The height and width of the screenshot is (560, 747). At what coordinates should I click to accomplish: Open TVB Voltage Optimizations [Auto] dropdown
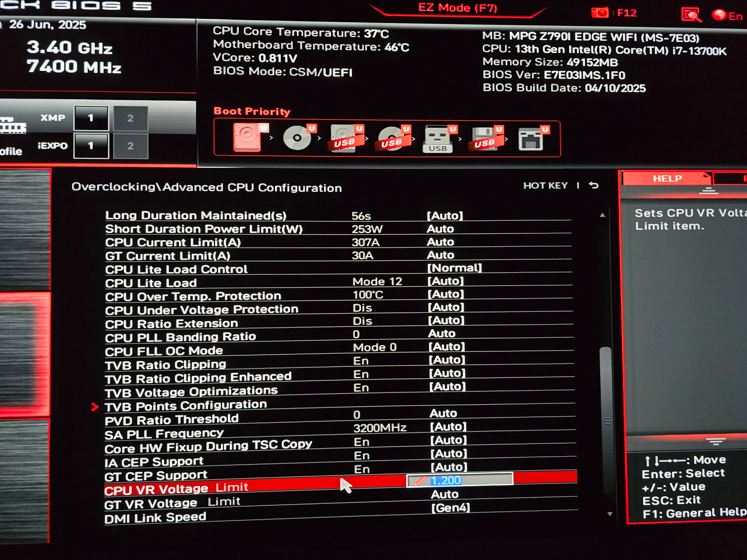[x=448, y=386]
